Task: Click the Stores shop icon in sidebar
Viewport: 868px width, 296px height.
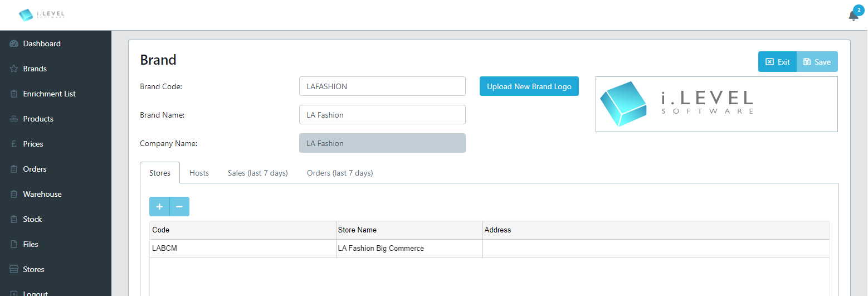Action: tap(14, 269)
